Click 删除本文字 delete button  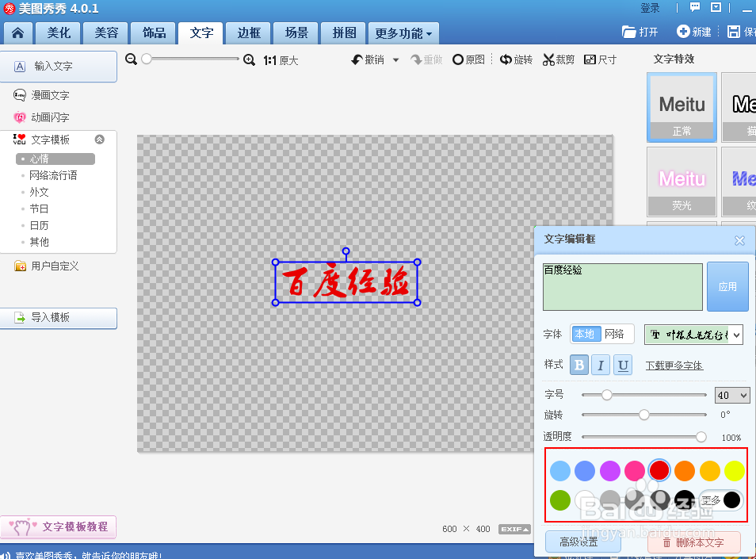click(x=694, y=542)
